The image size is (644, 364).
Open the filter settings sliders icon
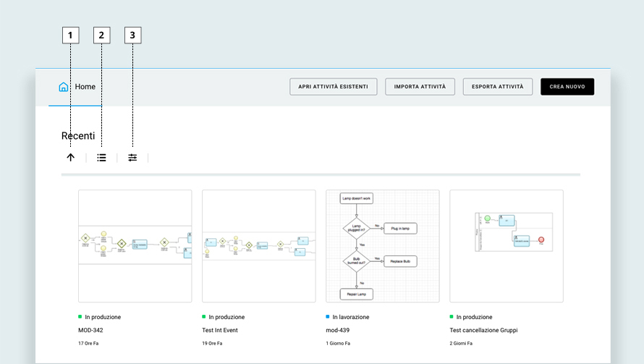(132, 158)
